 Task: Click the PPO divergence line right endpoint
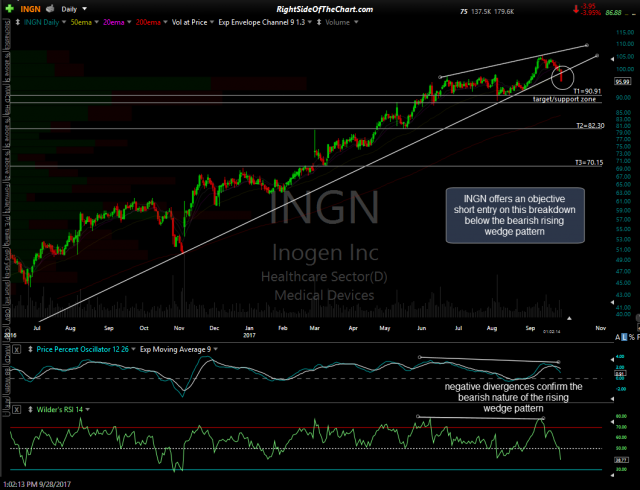559,362
